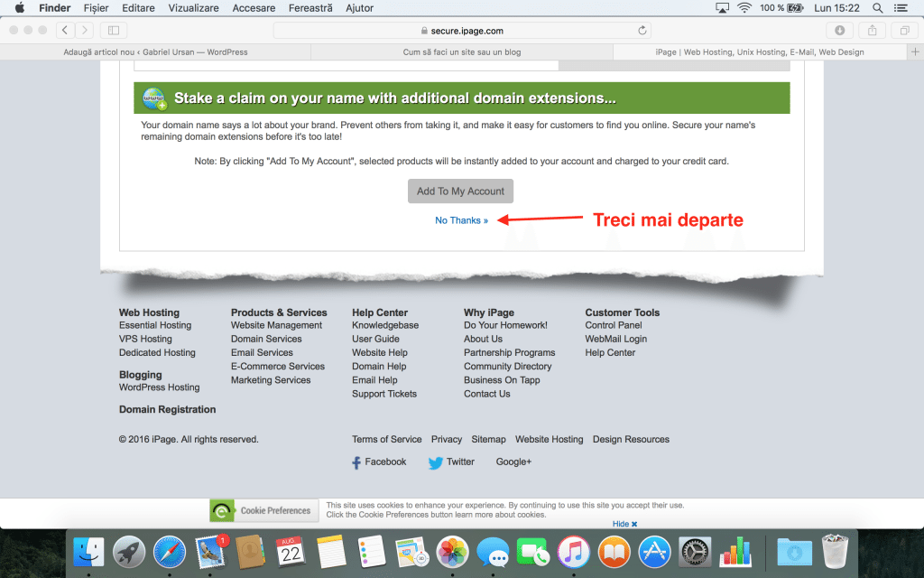924x578 pixels.
Task: Open Trash in dock
Action: pos(835,552)
